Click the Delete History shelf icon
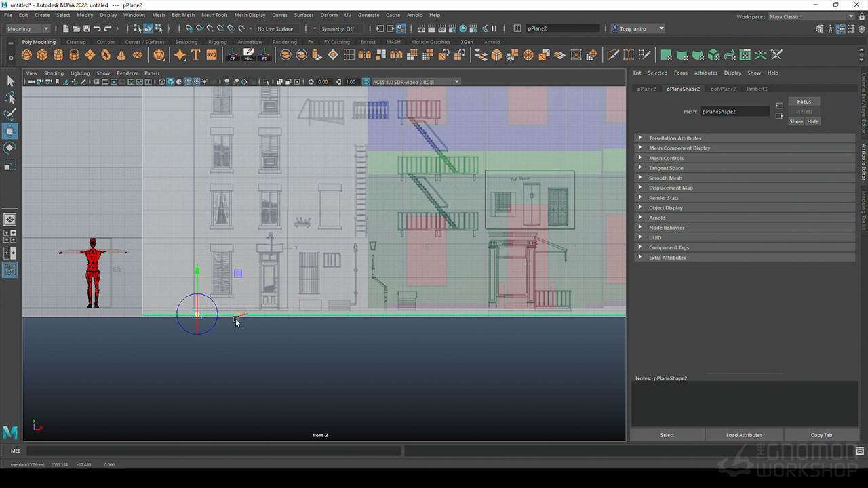This screenshot has height=488, width=868. pos(248,55)
